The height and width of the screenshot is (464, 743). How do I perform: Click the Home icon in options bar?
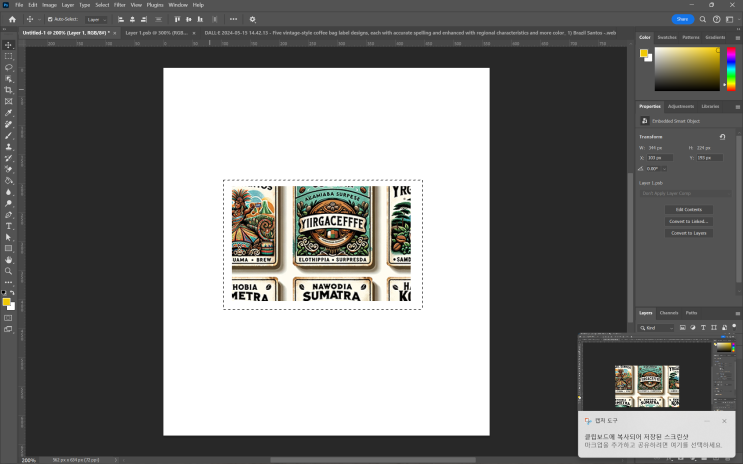click(12, 19)
